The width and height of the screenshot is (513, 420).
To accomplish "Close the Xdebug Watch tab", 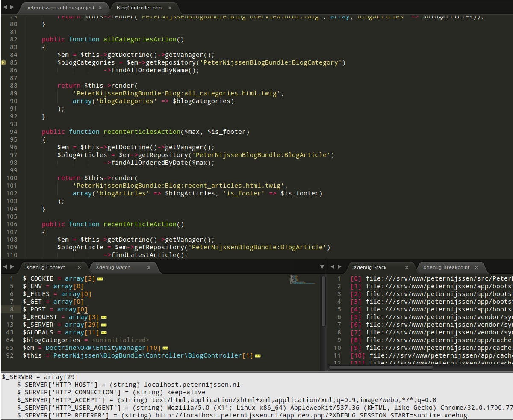I will (149, 267).
